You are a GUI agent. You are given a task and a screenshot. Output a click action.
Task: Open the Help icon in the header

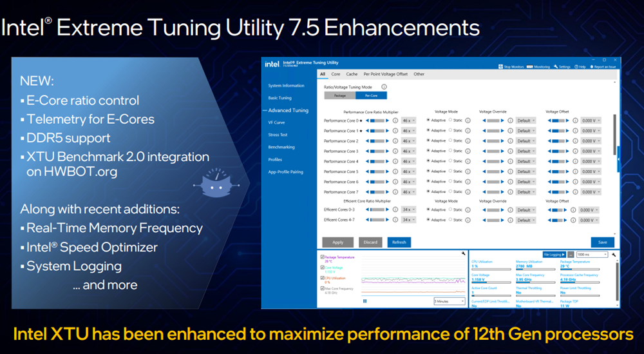(576, 66)
